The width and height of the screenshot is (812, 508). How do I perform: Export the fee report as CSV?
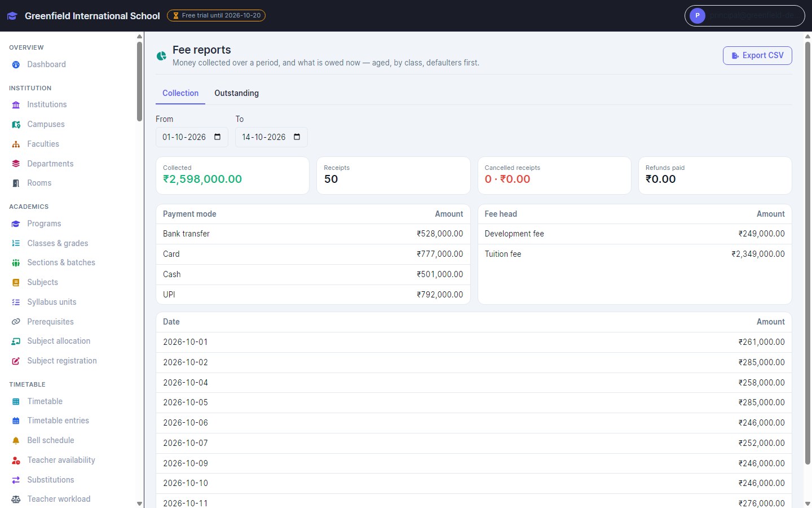tap(757, 55)
